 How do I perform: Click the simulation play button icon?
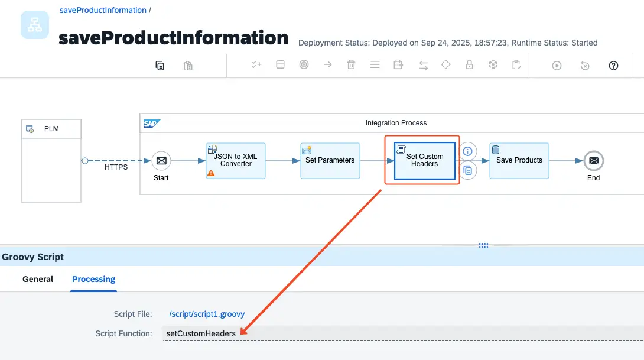(557, 66)
